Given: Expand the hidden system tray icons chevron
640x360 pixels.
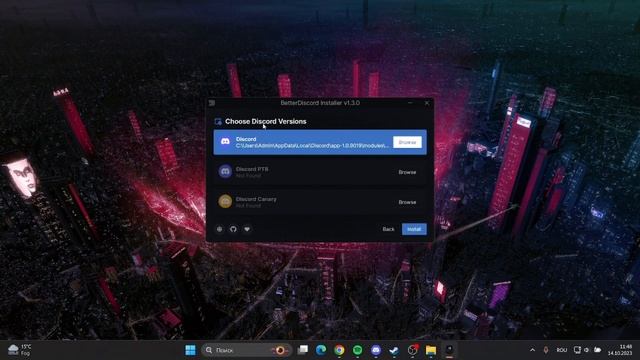Looking at the screenshot, I should pyautogui.click(x=532, y=350).
